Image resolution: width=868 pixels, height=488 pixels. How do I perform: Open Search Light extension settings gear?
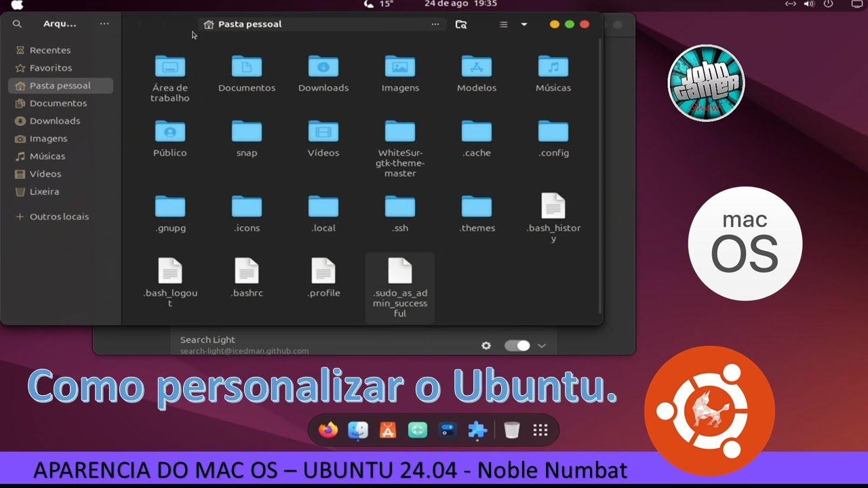pos(486,346)
